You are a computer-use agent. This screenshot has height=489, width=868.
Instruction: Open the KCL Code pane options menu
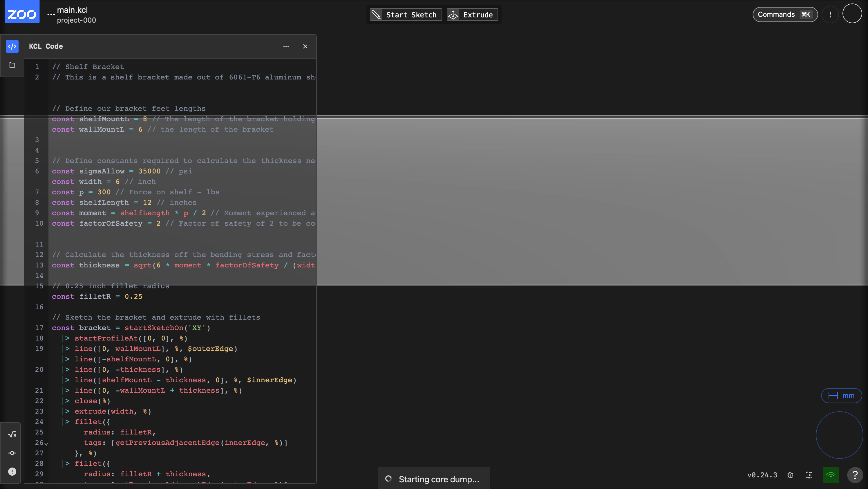(x=286, y=46)
